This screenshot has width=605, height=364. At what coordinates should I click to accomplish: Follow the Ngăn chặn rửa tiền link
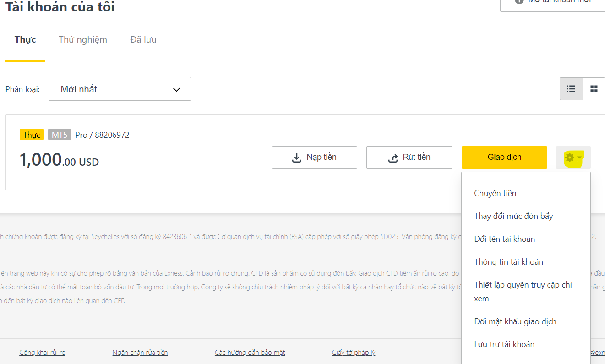click(140, 353)
